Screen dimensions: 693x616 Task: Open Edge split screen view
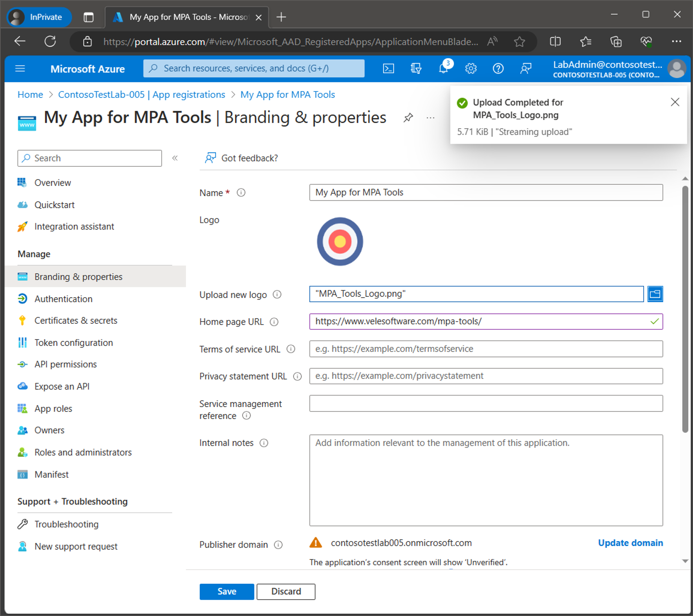[x=555, y=41]
